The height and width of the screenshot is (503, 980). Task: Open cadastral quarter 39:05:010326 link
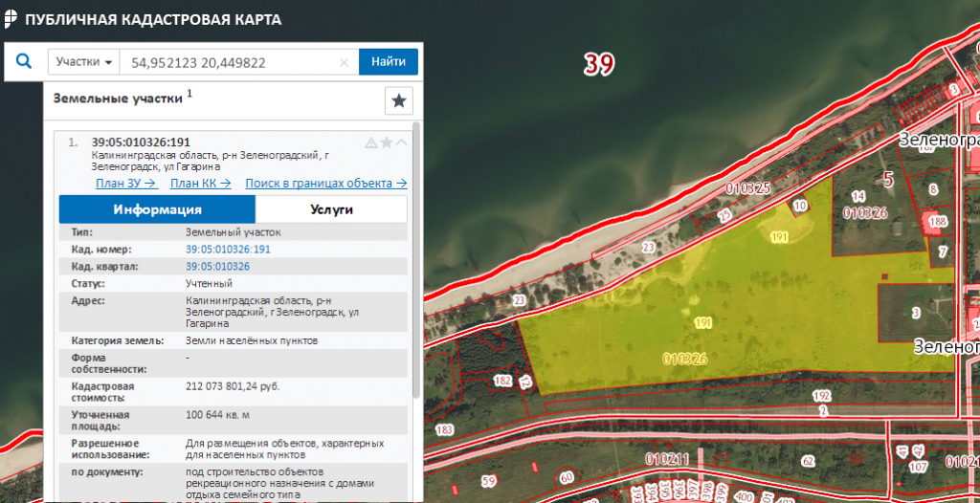click(x=217, y=267)
